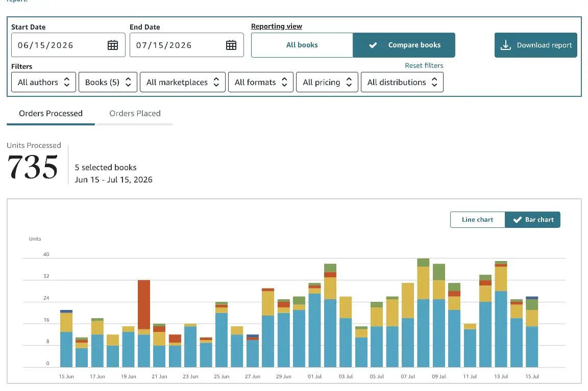Click the Reset filters link
Image resolution: width=588 pixels, height=391 pixels.
point(424,66)
